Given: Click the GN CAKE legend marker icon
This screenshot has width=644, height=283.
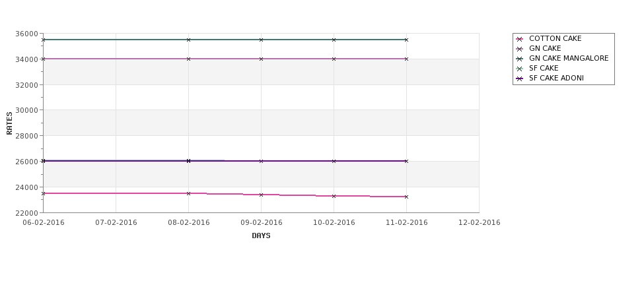Looking at the screenshot, I should click(520, 49).
